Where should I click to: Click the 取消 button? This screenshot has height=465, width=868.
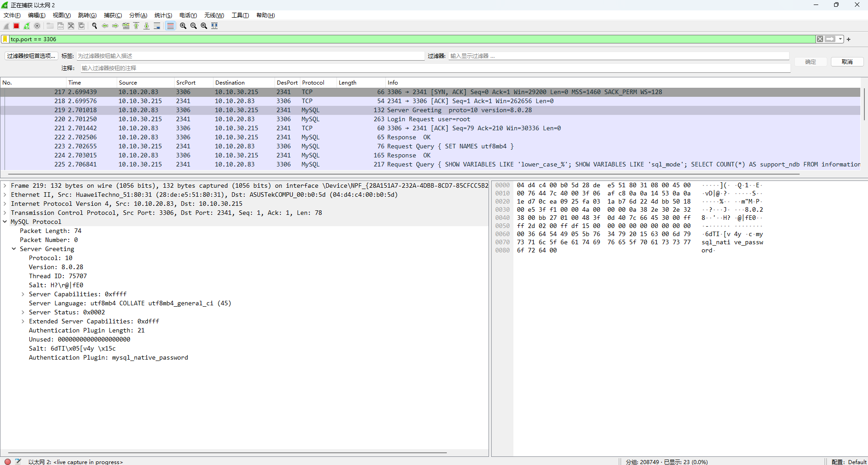pyautogui.click(x=847, y=62)
